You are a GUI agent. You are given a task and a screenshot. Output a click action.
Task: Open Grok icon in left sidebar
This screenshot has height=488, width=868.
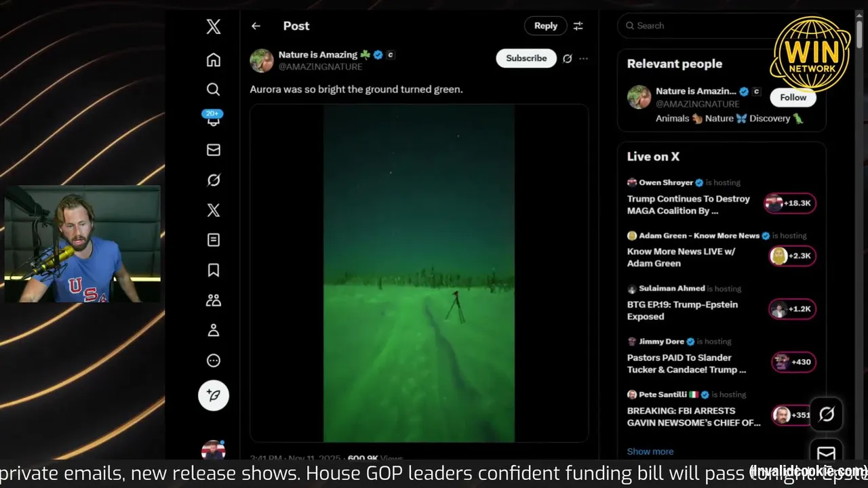[x=214, y=180]
